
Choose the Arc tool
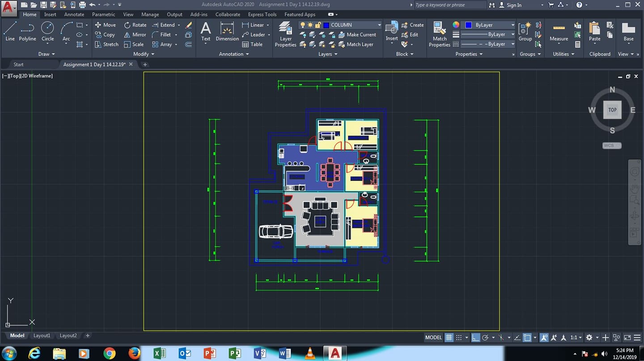(x=66, y=32)
